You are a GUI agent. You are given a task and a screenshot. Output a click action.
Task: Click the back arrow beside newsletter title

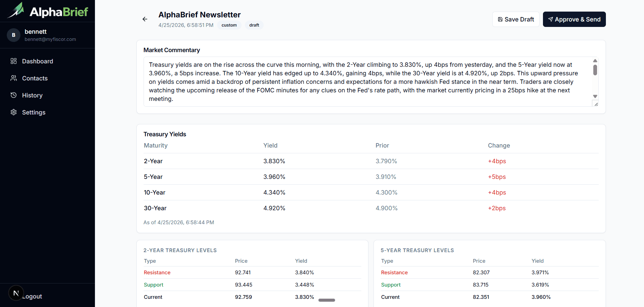[145, 19]
